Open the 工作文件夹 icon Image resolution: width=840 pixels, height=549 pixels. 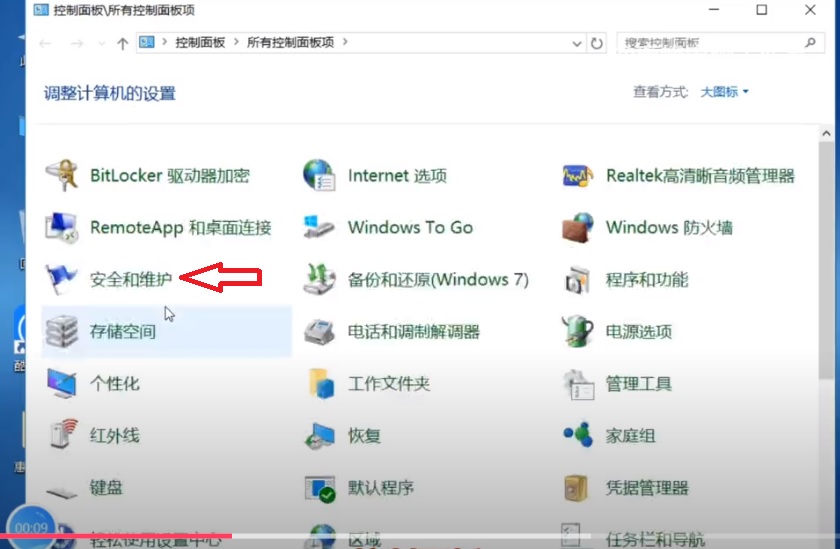[x=322, y=383]
